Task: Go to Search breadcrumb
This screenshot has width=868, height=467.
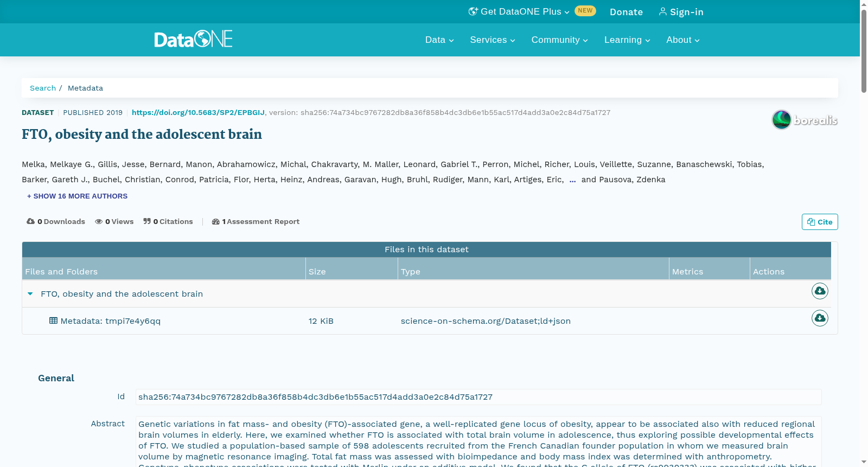Action: (43, 88)
